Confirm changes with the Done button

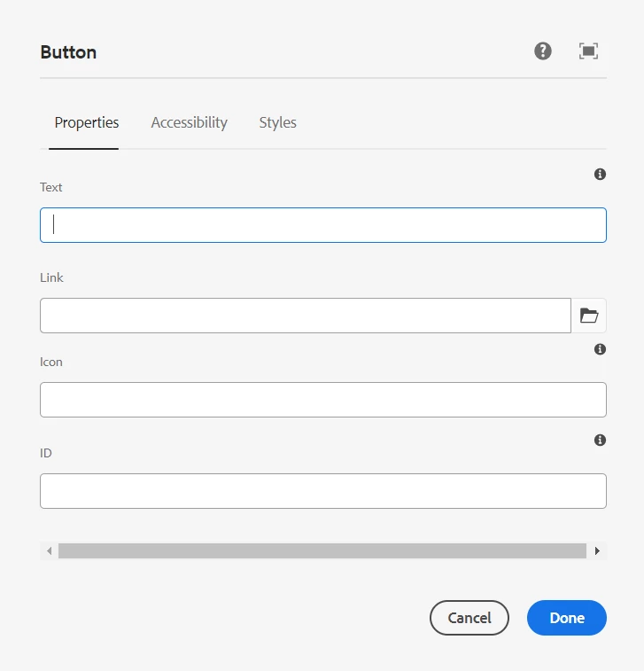567,618
